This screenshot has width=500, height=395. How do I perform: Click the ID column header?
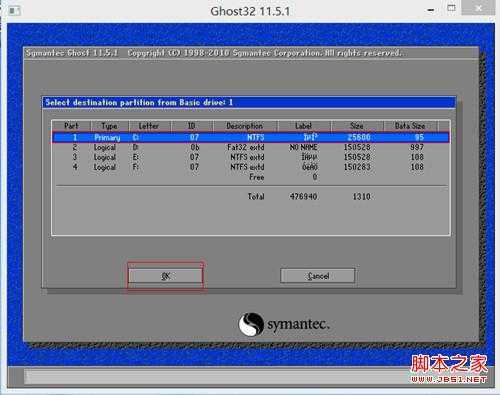click(x=191, y=126)
